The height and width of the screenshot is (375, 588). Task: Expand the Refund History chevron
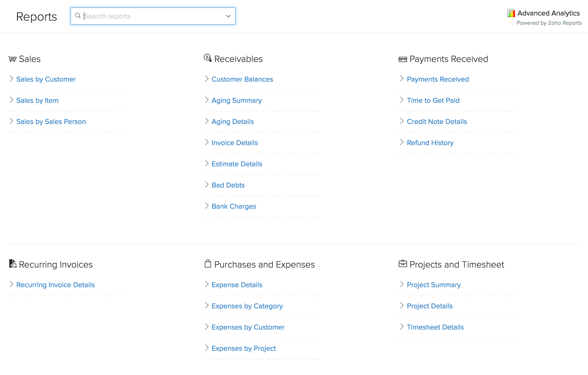pos(402,142)
